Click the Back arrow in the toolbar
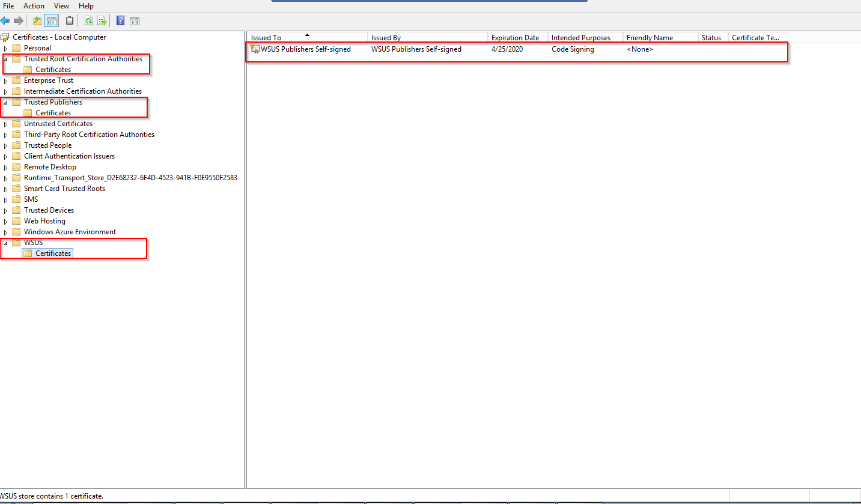861x504 pixels. [5, 21]
